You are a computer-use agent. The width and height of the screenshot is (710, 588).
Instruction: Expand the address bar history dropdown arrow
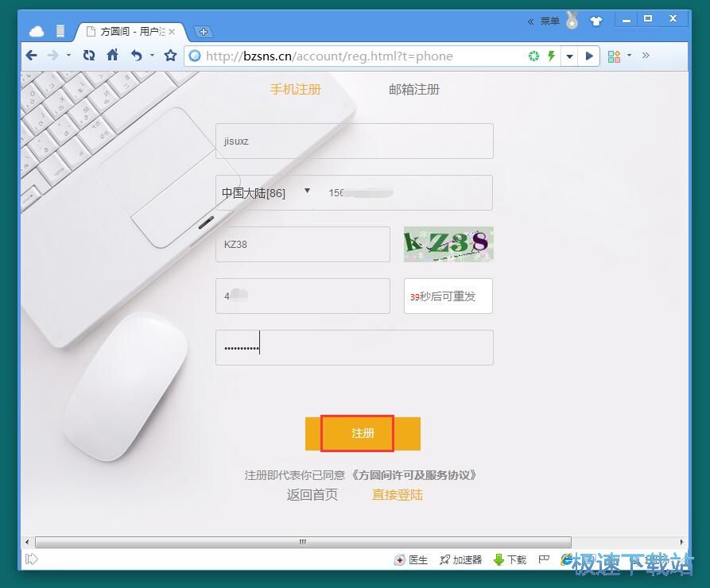click(x=570, y=56)
